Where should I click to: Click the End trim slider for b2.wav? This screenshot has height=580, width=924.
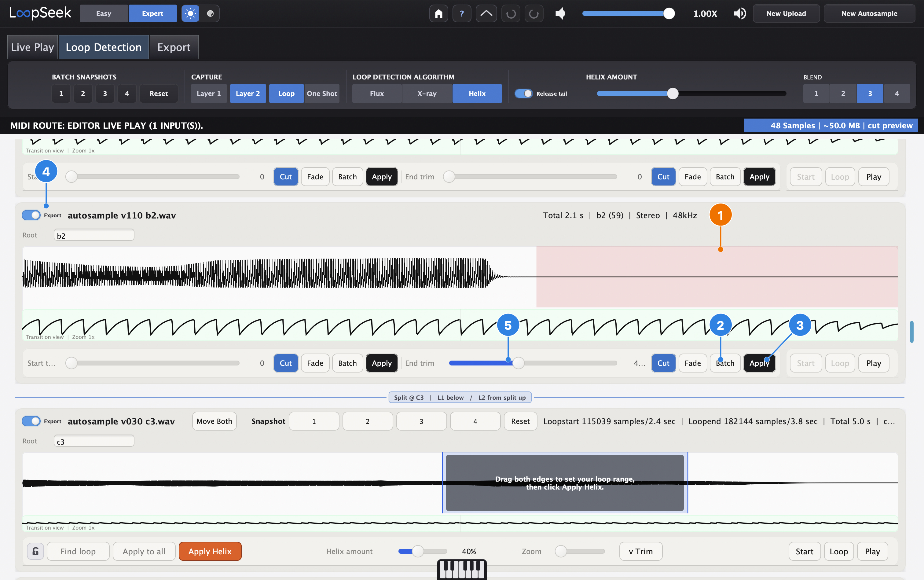533,363
